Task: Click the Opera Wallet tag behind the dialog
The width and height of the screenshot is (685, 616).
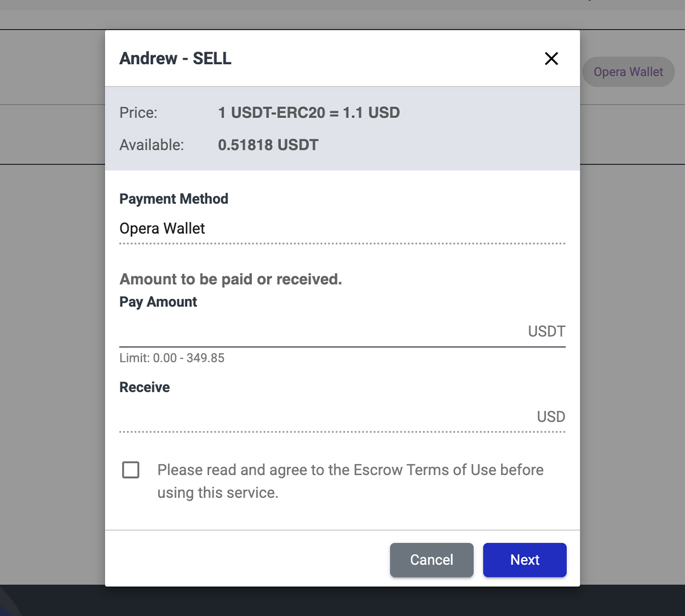Action: point(628,72)
